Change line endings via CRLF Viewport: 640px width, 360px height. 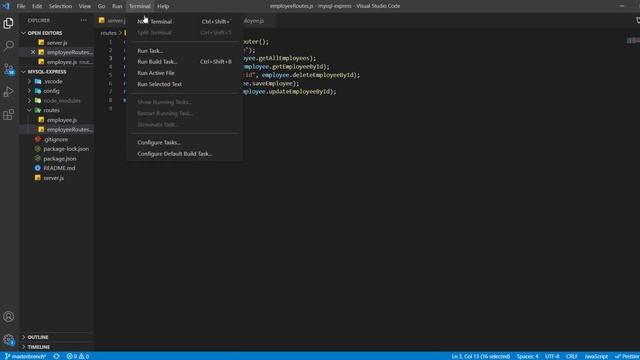pyautogui.click(x=571, y=356)
